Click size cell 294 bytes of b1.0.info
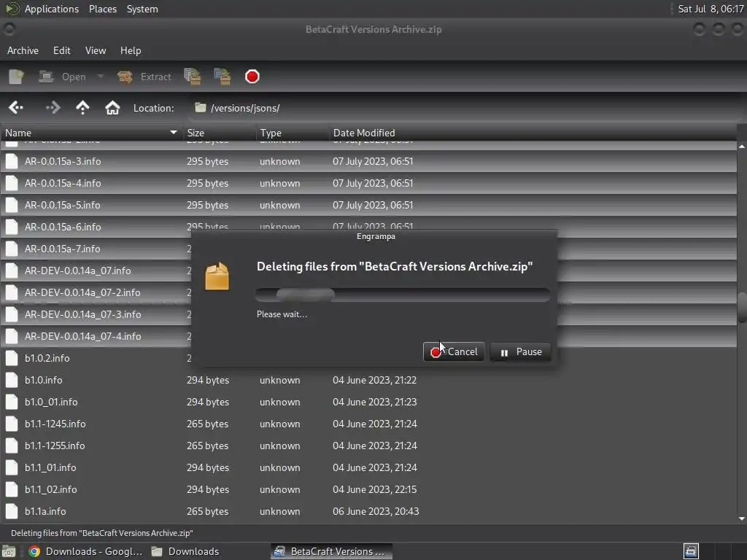 click(x=208, y=380)
